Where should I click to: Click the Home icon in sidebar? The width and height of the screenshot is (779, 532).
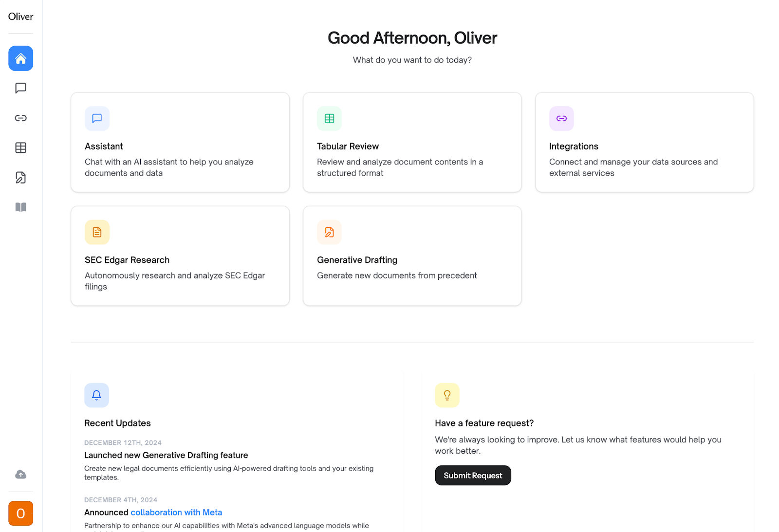[x=20, y=58]
